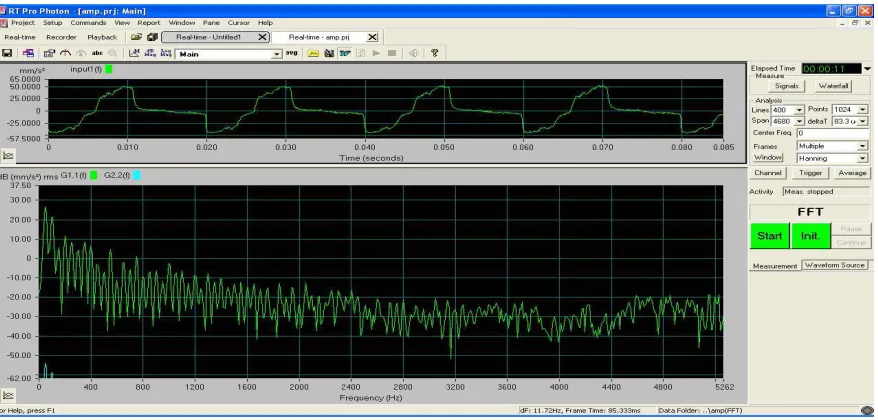Open the Setup menu
The height and width of the screenshot is (420, 878).
[x=53, y=23]
